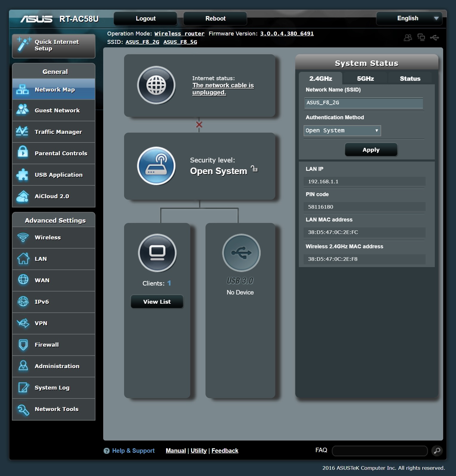Open the Feedback link

(x=225, y=451)
